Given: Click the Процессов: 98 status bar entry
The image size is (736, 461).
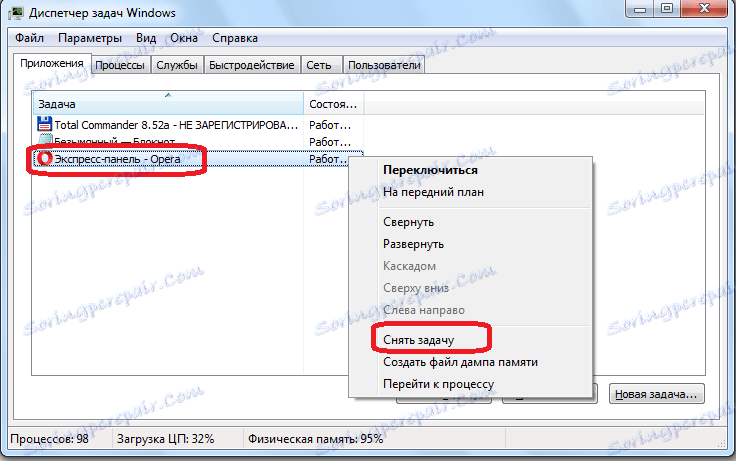Looking at the screenshot, I should coord(49,439).
